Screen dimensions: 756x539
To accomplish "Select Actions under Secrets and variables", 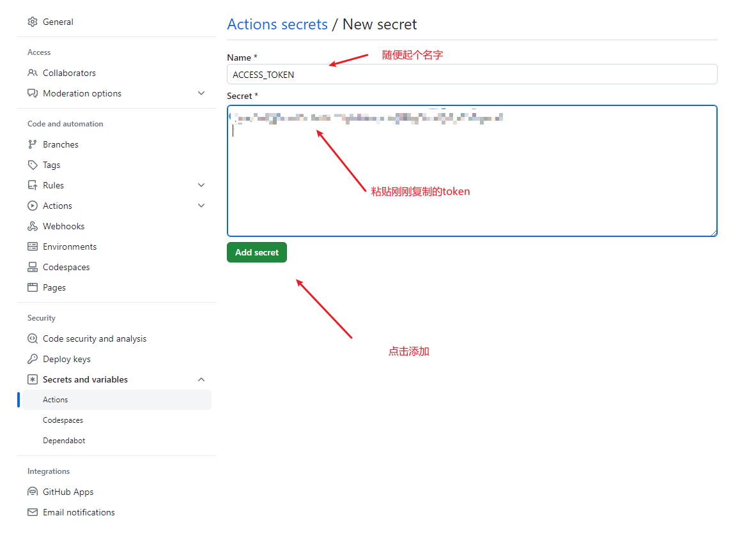I will [117, 400].
